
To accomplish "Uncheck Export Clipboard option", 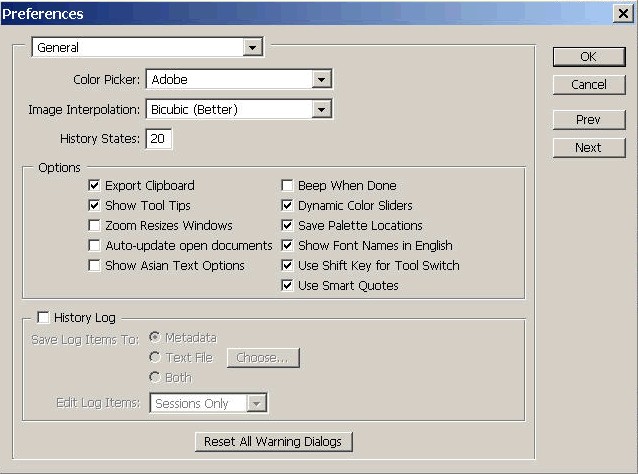I will click(x=95, y=186).
